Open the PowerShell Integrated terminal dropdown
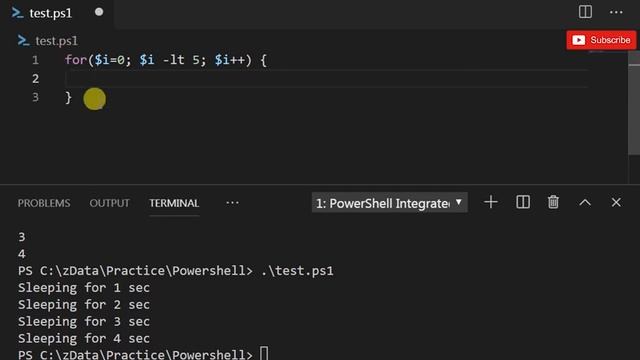The height and width of the screenshot is (360, 640). tap(389, 203)
